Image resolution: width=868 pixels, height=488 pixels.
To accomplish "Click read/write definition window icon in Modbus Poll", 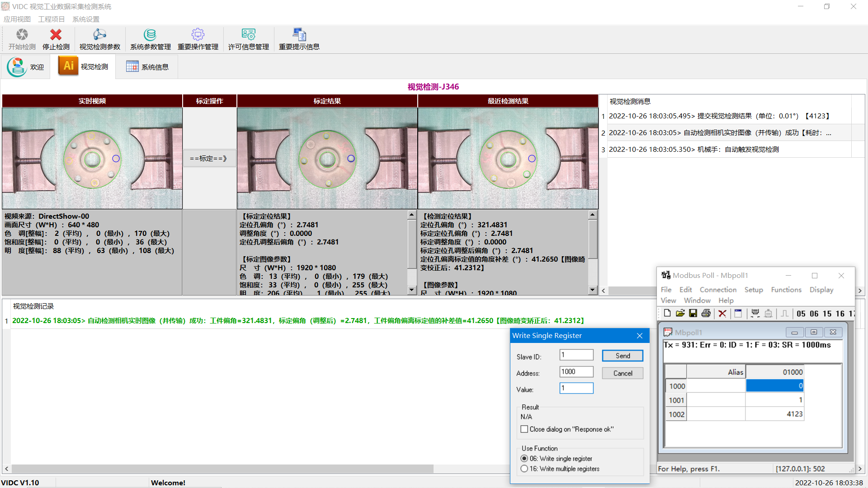I will (738, 313).
